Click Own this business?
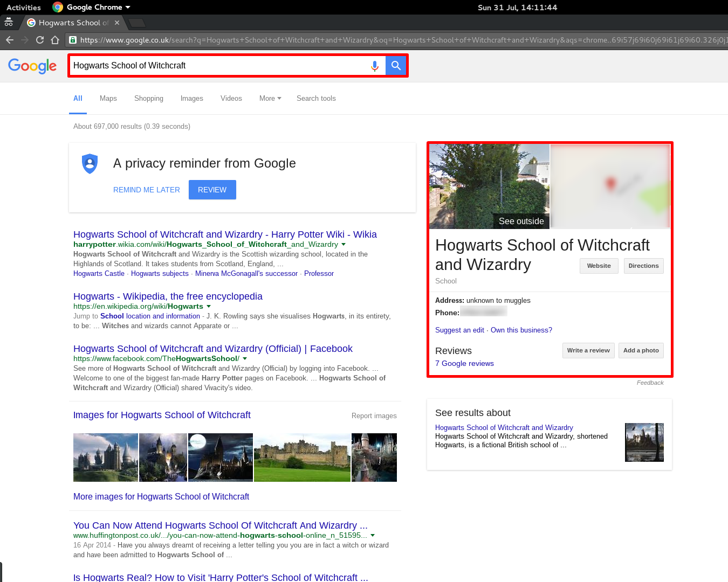This screenshot has height=582, width=728. click(521, 330)
